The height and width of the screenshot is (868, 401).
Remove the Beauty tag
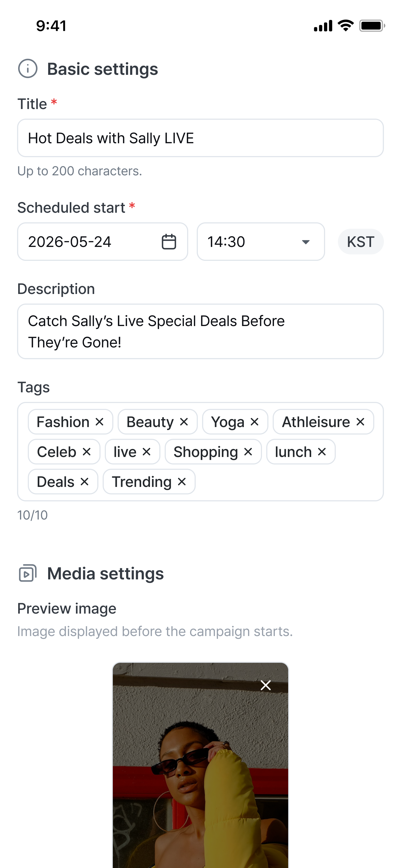click(184, 422)
